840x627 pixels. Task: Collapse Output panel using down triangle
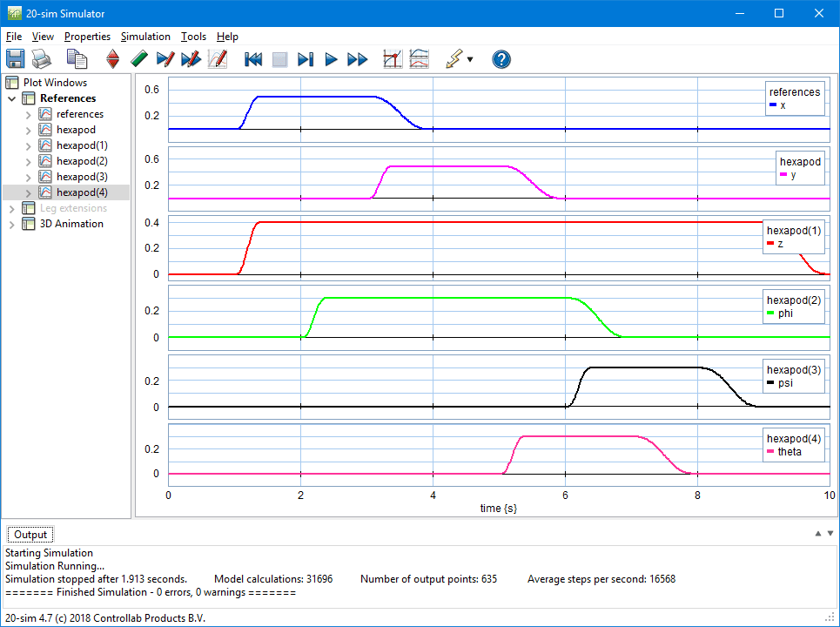point(830,533)
